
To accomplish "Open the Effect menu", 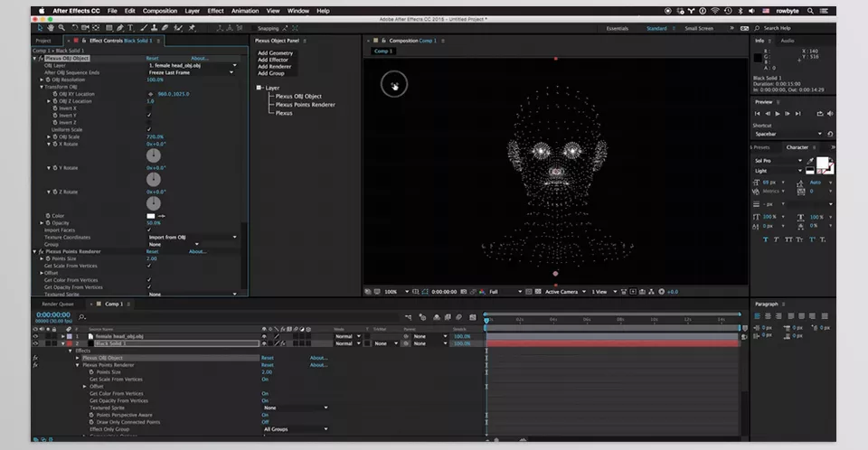I will 215,11.
